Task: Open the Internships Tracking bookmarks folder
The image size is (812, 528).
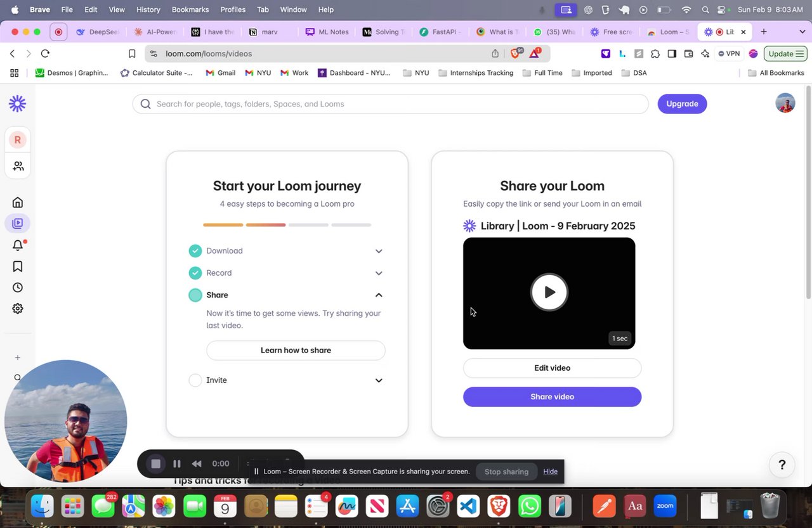Action: pos(476,73)
